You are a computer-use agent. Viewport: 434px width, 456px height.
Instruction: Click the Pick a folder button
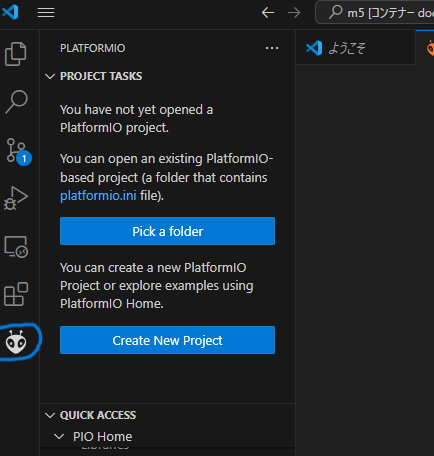coord(167,231)
